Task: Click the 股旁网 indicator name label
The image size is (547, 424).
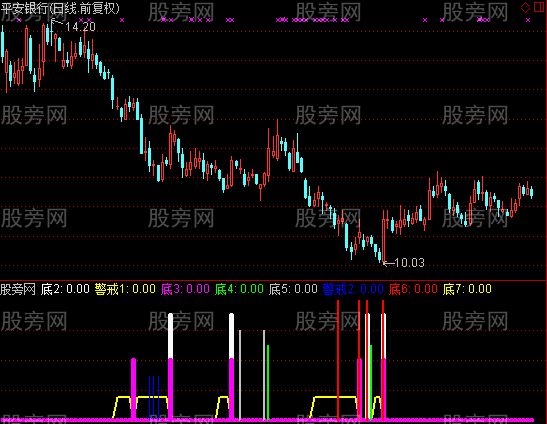Action: click(18, 289)
